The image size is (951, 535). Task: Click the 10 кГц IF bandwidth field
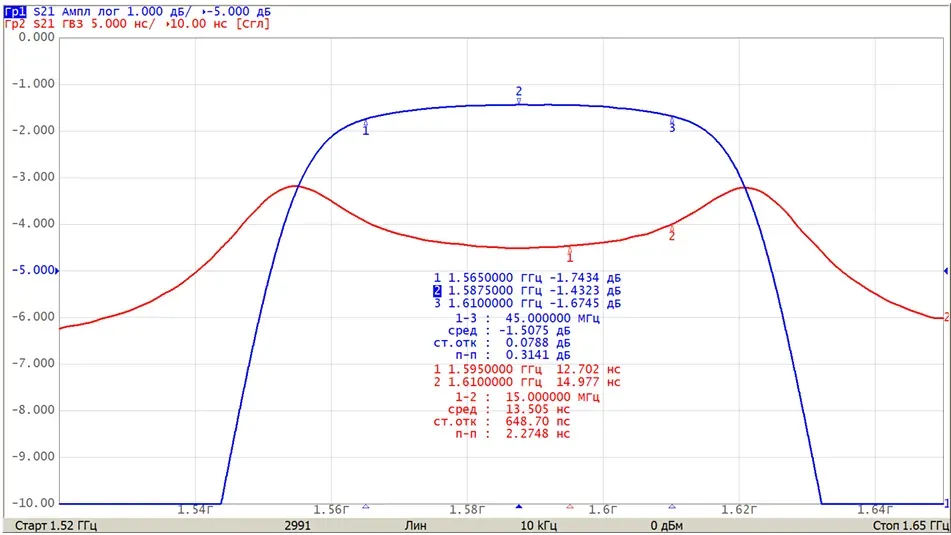pyautogui.click(x=539, y=525)
